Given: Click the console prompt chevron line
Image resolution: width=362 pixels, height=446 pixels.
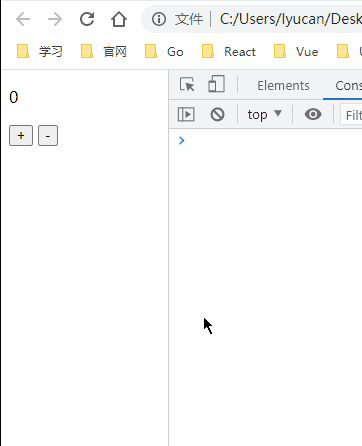Looking at the screenshot, I should 265,141.
